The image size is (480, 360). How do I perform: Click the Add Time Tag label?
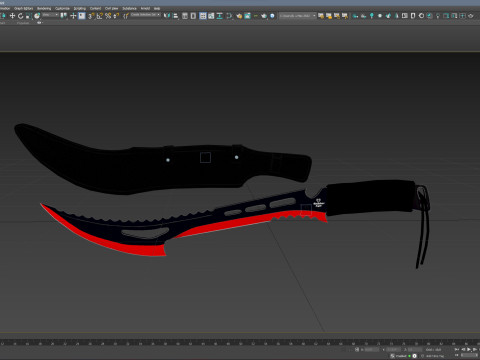coord(435,356)
